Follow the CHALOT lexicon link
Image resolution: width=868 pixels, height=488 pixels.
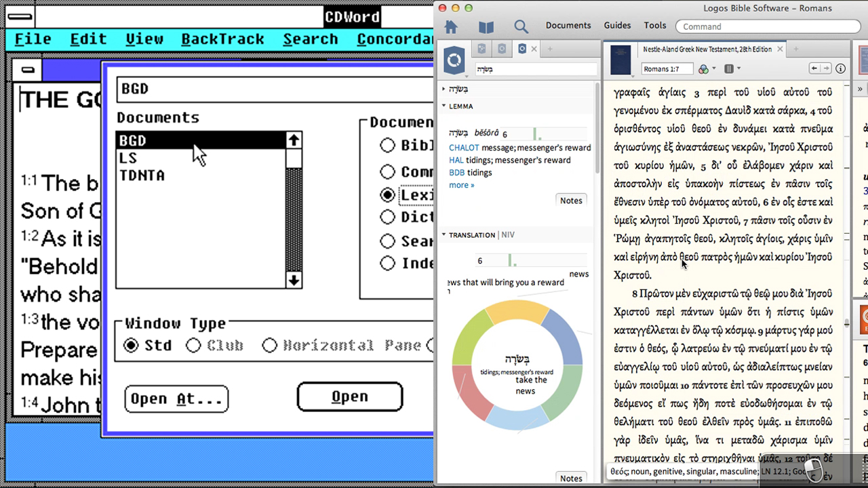pos(464,148)
